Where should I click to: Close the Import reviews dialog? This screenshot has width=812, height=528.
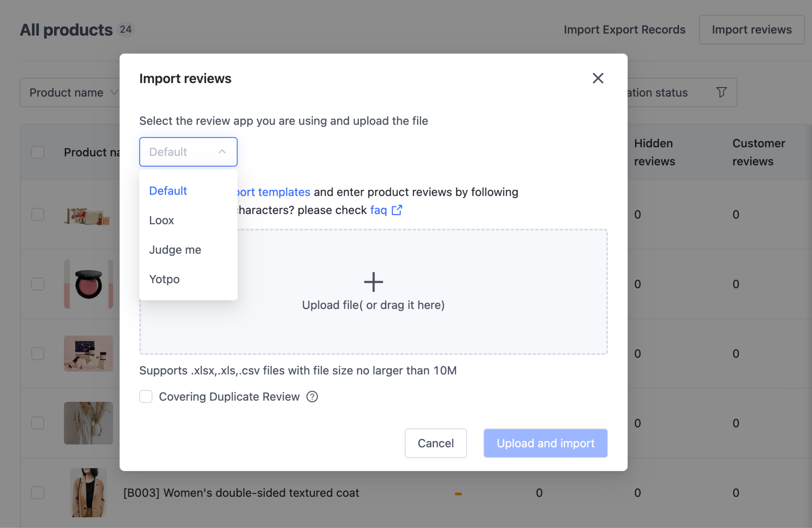(x=598, y=78)
